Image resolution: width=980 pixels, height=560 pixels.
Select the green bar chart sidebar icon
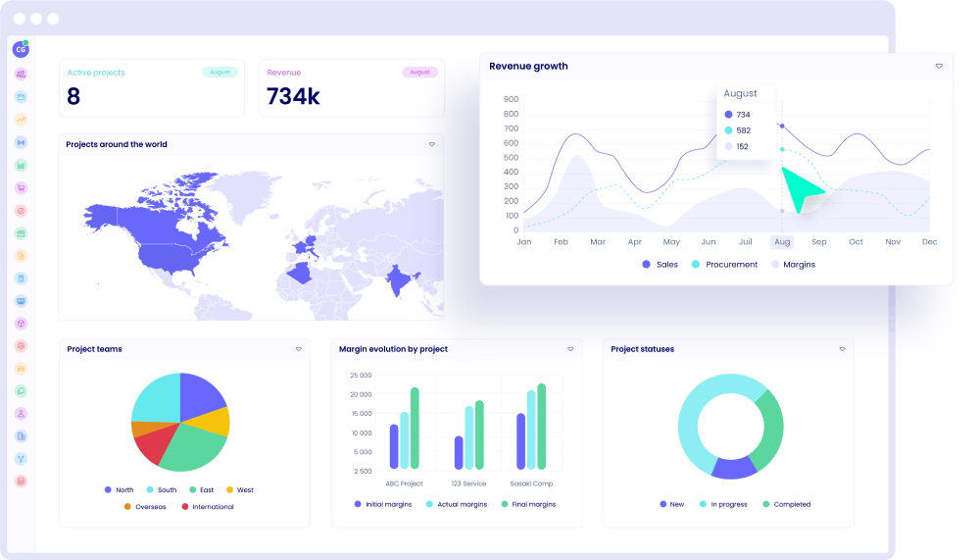coord(21,165)
